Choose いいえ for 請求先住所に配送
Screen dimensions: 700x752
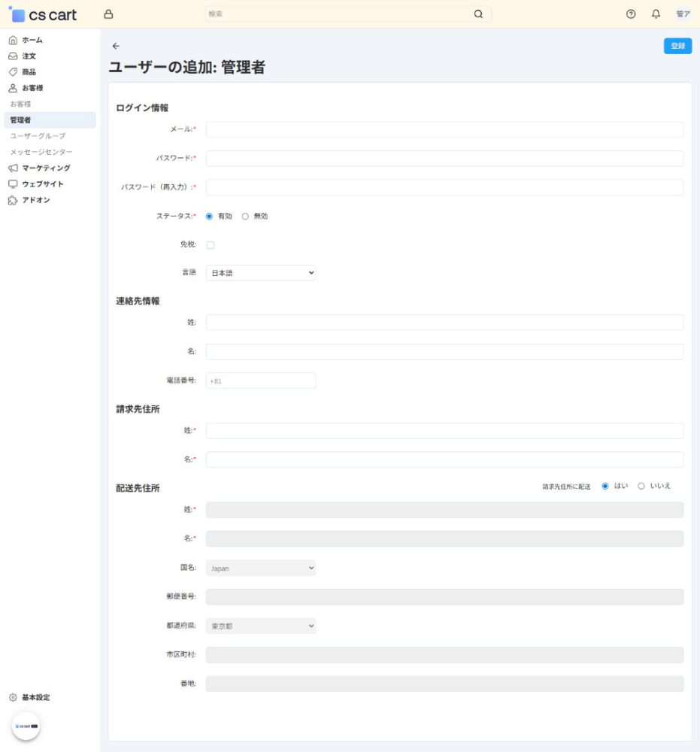(x=641, y=486)
